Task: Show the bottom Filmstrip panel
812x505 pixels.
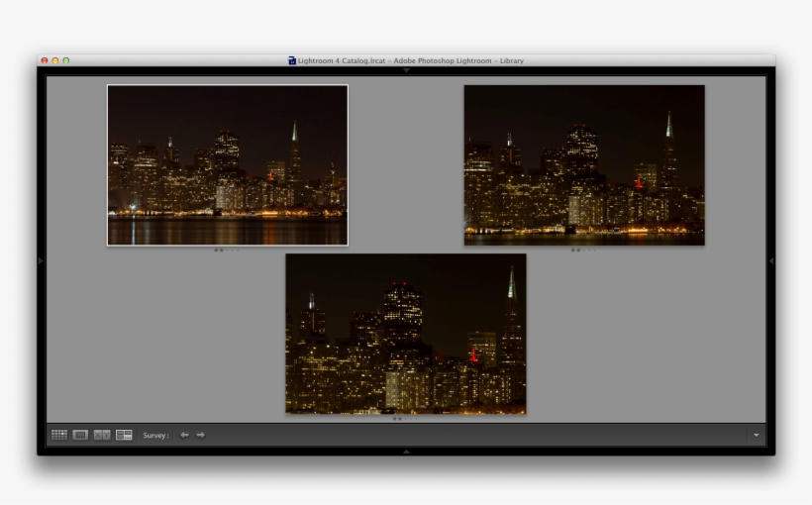Action: [407, 452]
